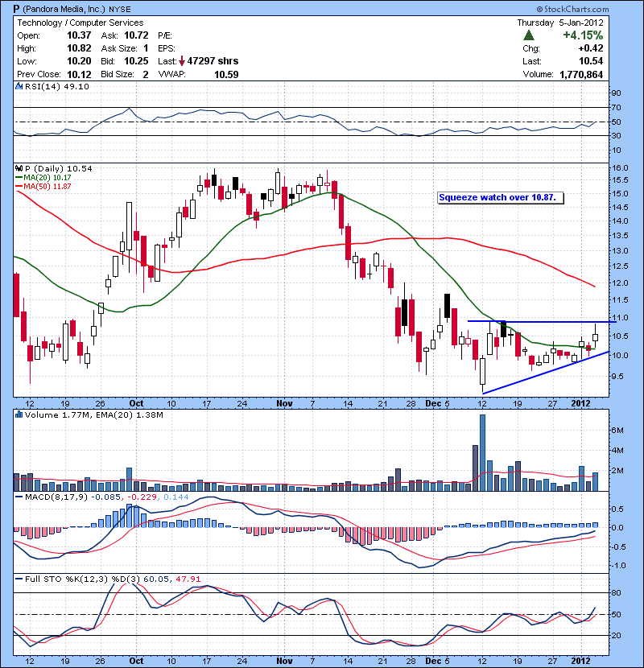The image size is (644, 668).
Task: Click the Ask price 10.72
Action: [x=136, y=35]
